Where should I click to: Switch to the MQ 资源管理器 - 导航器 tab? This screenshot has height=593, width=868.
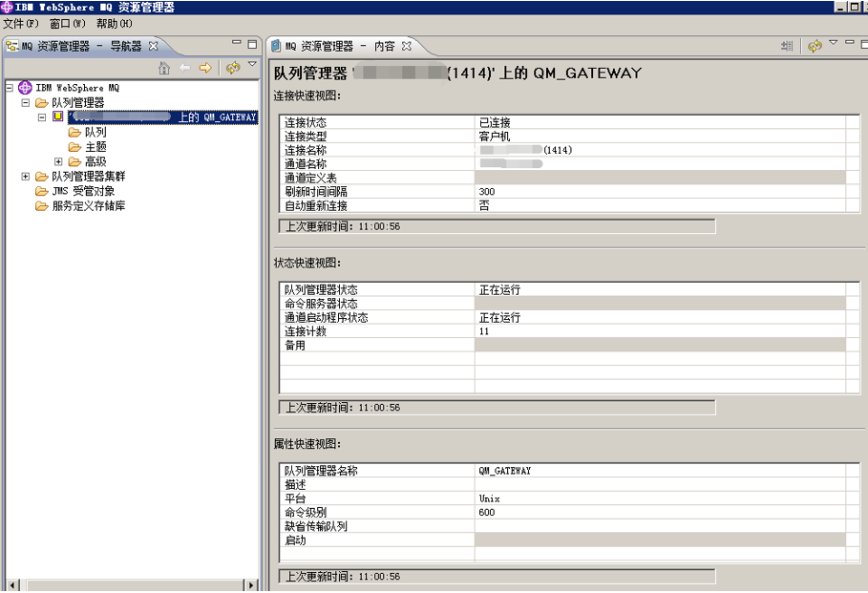[x=82, y=46]
